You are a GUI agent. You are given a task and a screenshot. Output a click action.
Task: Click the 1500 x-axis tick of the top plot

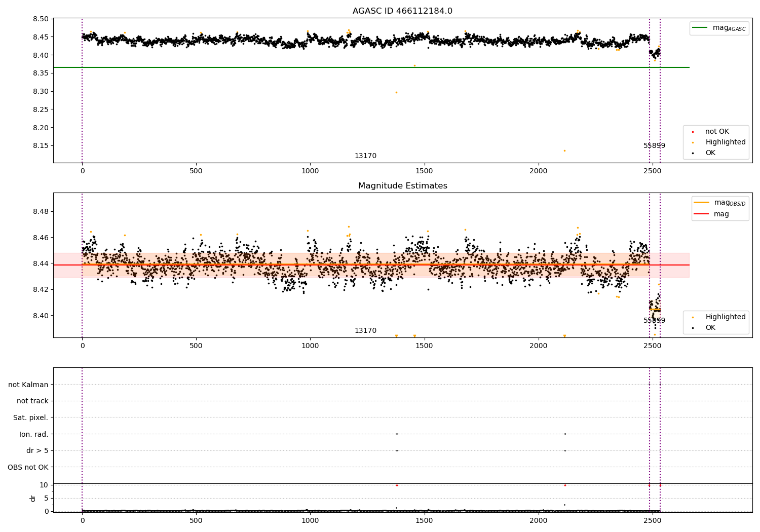(x=424, y=171)
